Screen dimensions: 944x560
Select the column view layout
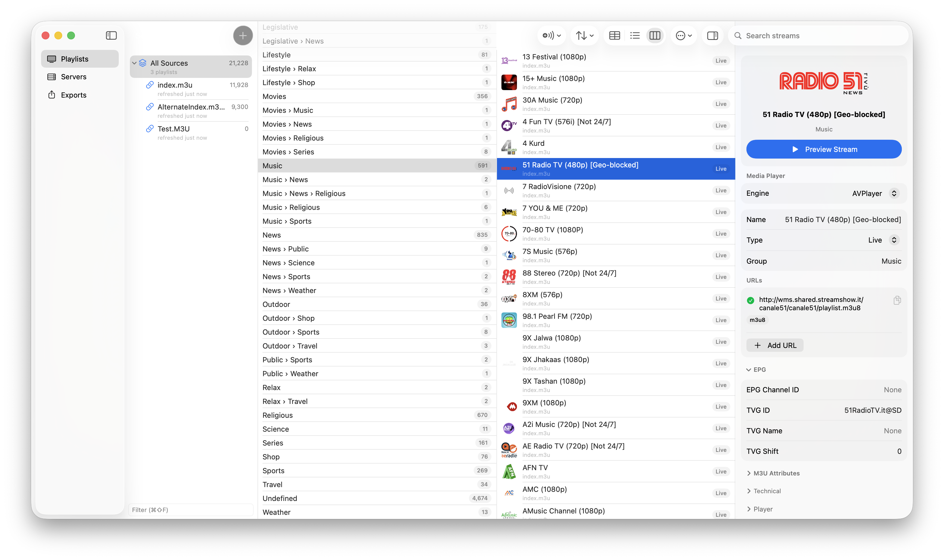655,35
